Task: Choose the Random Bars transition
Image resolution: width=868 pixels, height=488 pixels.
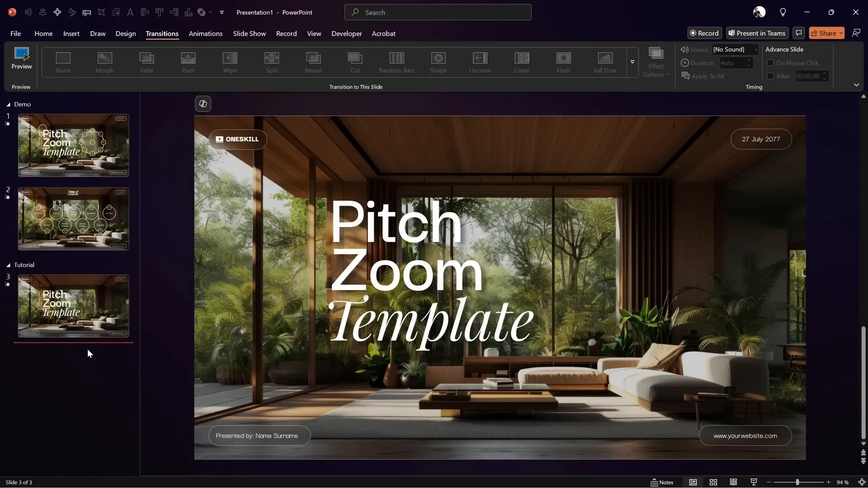Action: [x=396, y=62]
